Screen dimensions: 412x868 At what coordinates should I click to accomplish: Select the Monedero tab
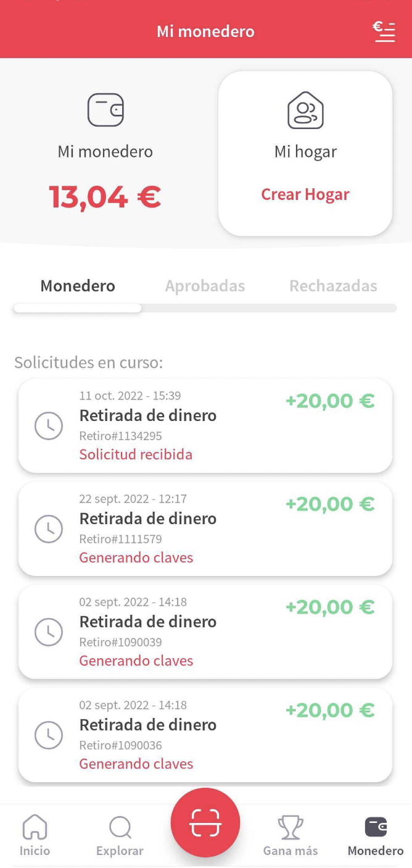78,286
